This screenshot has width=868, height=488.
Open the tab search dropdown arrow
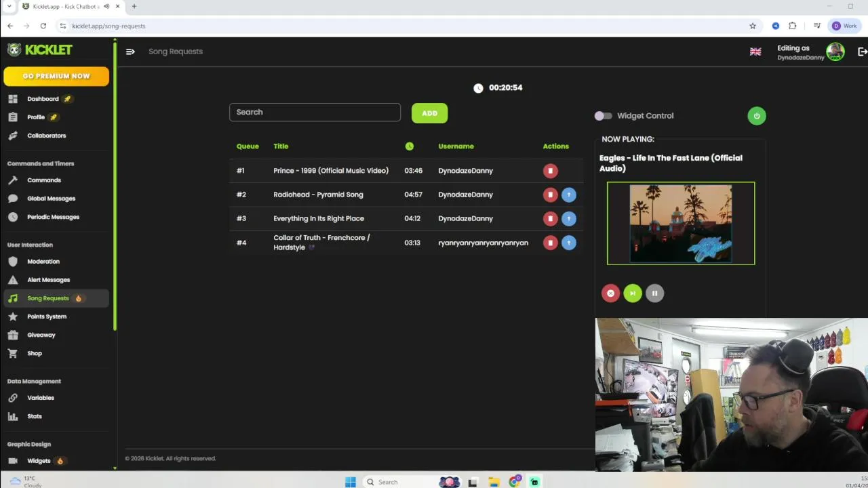pos(9,7)
